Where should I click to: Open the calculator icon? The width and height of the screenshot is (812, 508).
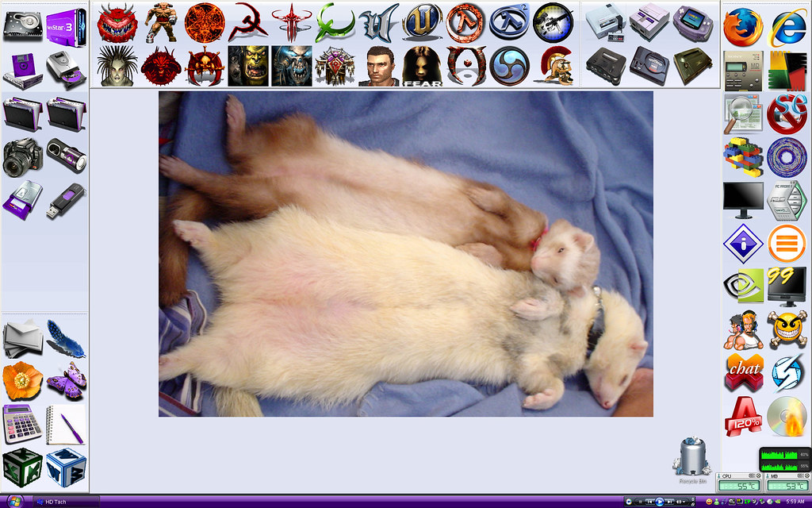[x=22, y=424]
